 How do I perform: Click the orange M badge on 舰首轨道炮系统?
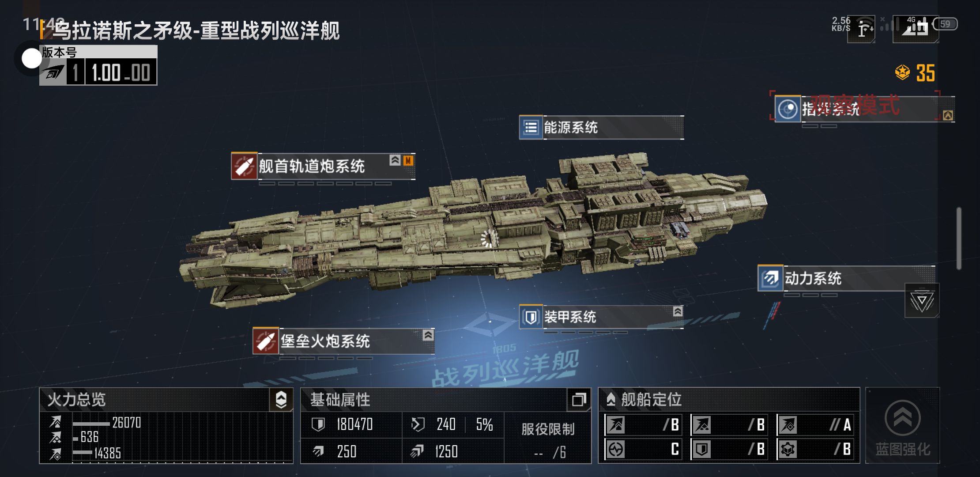tap(408, 160)
